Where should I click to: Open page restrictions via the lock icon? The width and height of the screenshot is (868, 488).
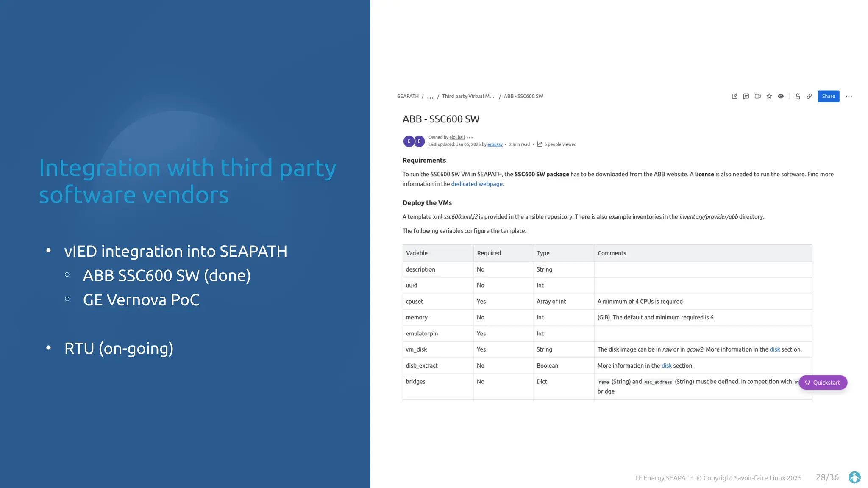click(798, 96)
